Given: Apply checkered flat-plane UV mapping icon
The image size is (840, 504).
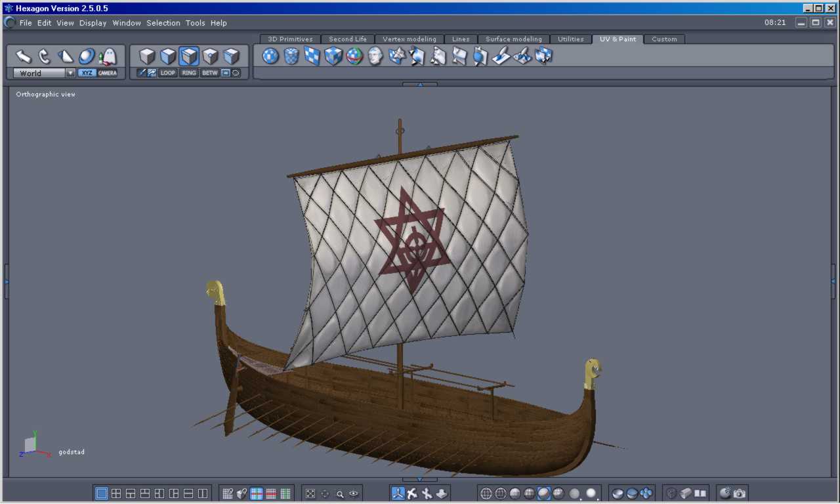Looking at the screenshot, I should coord(312,56).
